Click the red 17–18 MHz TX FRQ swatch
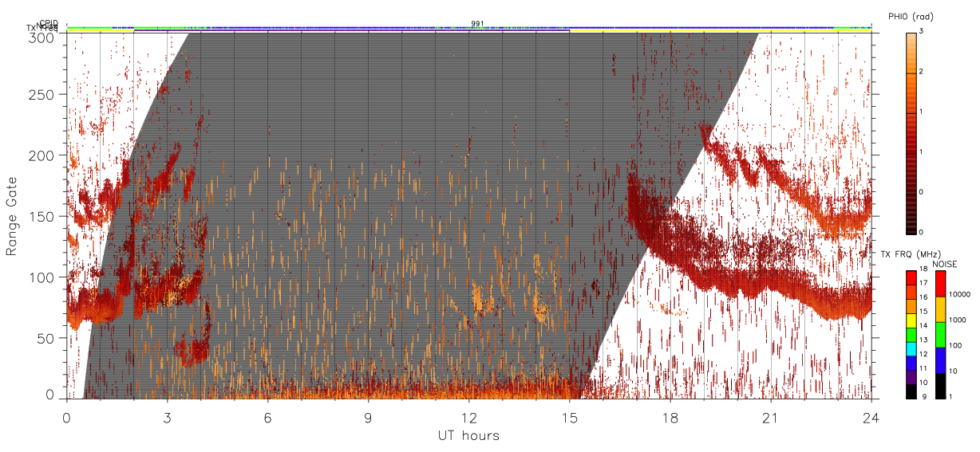Viewport: 980px width, 452px height. pyautogui.click(x=911, y=277)
